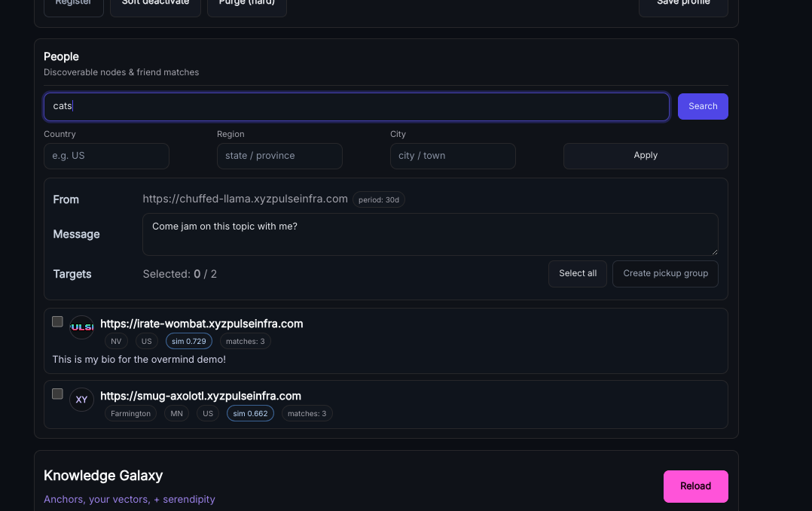Viewport: 812px width, 511px height.
Task: Reload the Knowledge Galaxy
Action: click(695, 486)
